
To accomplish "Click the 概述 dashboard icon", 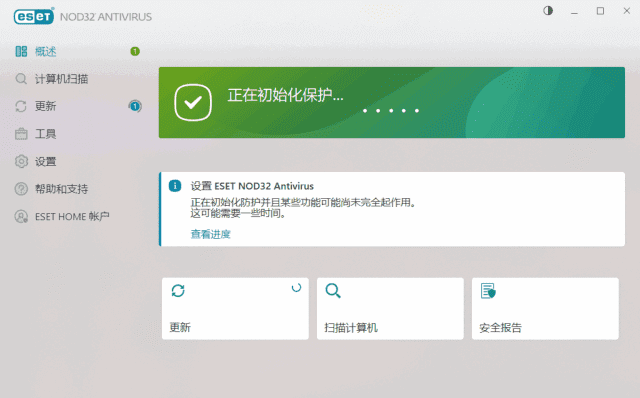I will [21, 51].
